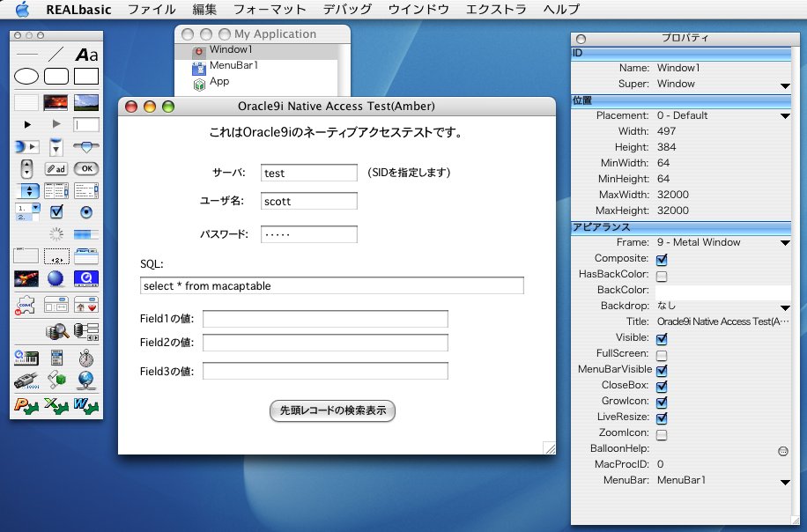Select the keyboard NotePlayer control

26,358
